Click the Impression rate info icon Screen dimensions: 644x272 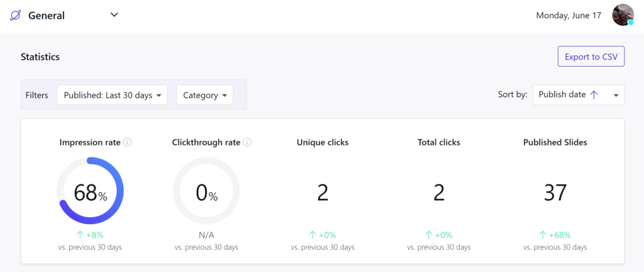click(128, 142)
